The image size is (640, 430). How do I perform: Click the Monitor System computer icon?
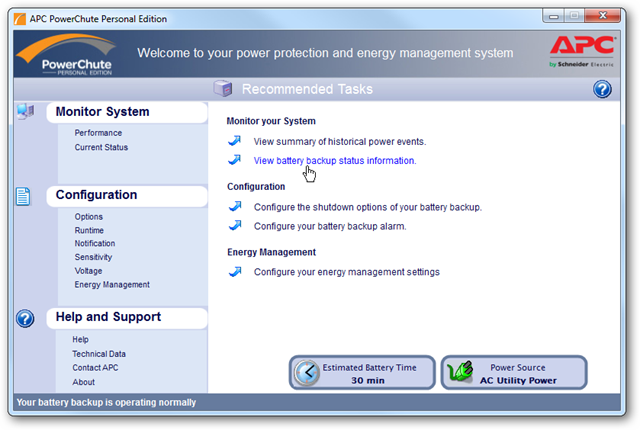pyautogui.click(x=26, y=112)
